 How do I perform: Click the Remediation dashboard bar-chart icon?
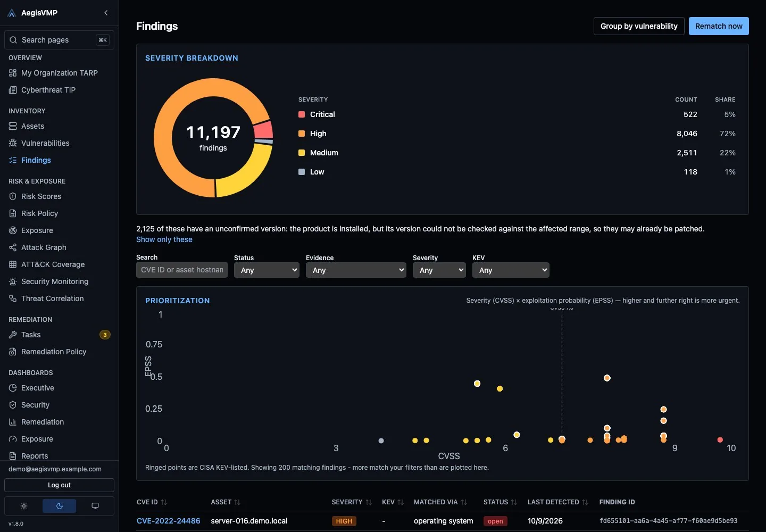coord(13,422)
